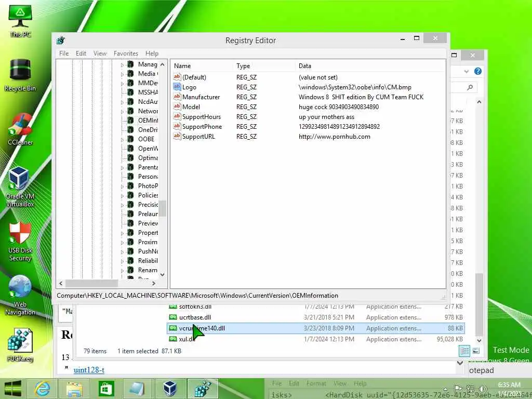Viewport: 532px width, 399px height.
Task: Click the Start button on the taskbar
Action: click(x=13, y=389)
